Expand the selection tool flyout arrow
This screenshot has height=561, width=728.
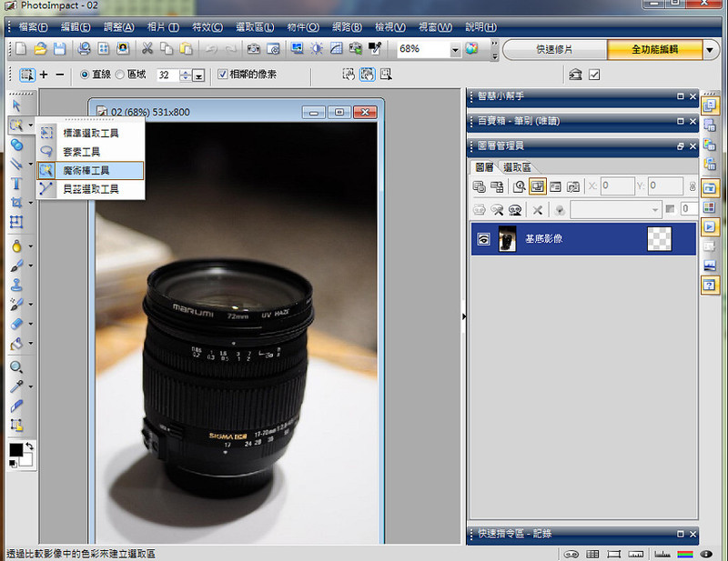pyautogui.click(x=31, y=125)
